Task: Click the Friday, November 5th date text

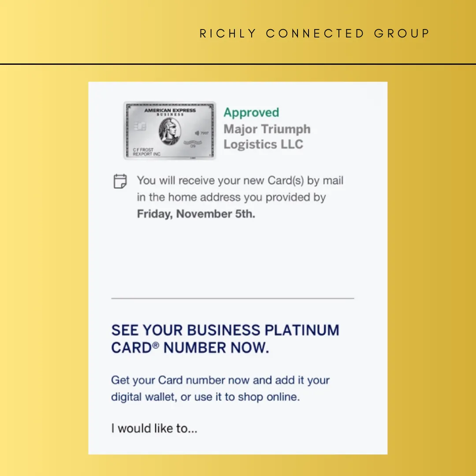Action: tap(196, 214)
